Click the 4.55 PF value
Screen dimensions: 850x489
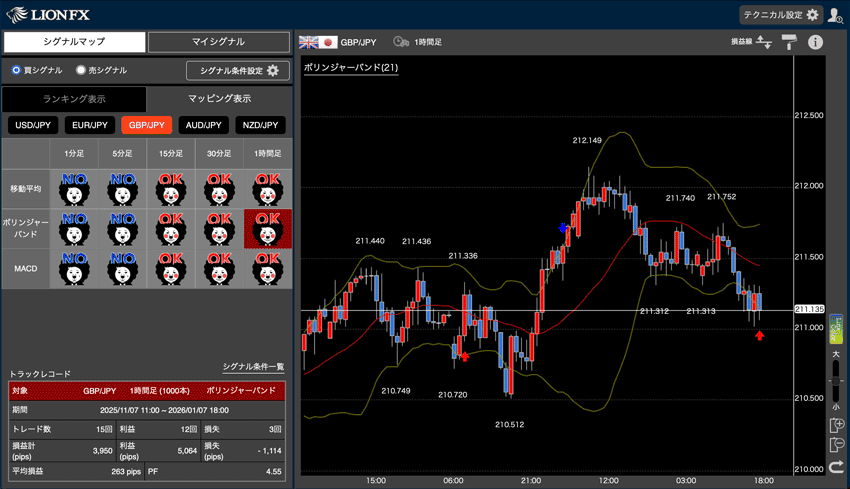(274, 472)
